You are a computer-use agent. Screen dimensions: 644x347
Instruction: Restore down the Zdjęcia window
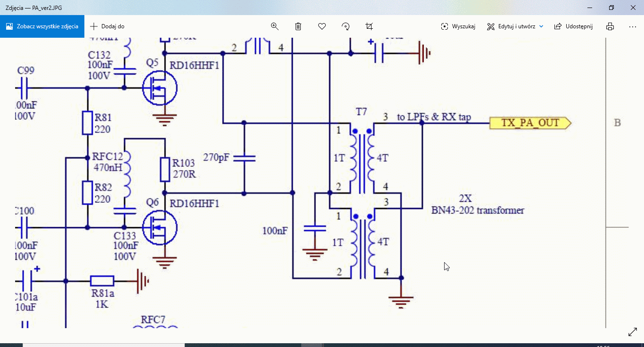pyautogui.click(x=611, y=8)
